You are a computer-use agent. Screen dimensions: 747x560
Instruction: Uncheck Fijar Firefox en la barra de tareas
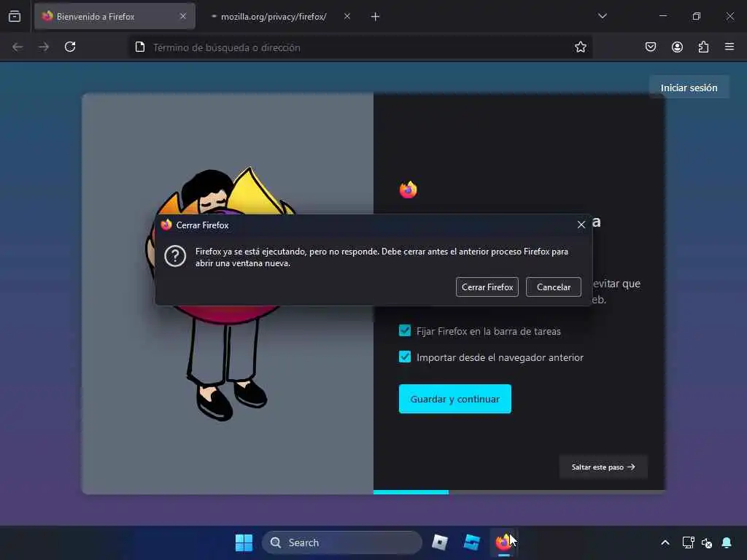tap(404, 330)
